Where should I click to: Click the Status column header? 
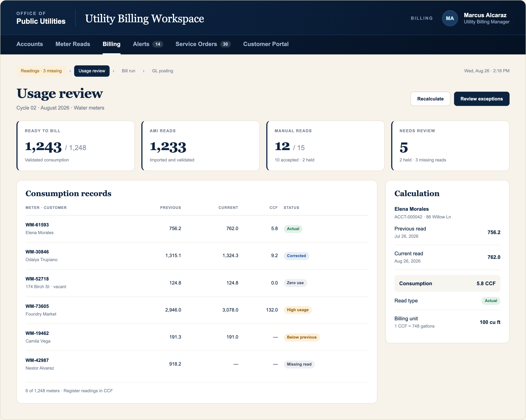click(291, 208)
